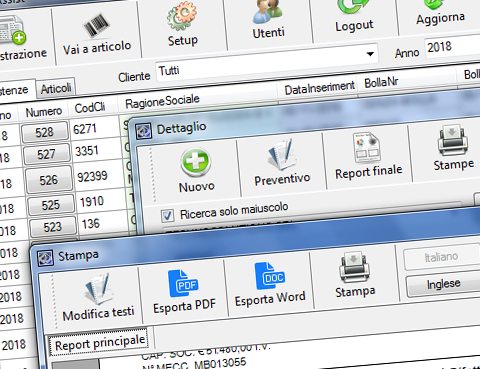
Task: Click the Dettaglio window title icon
Action: click(x=144, y=131)
